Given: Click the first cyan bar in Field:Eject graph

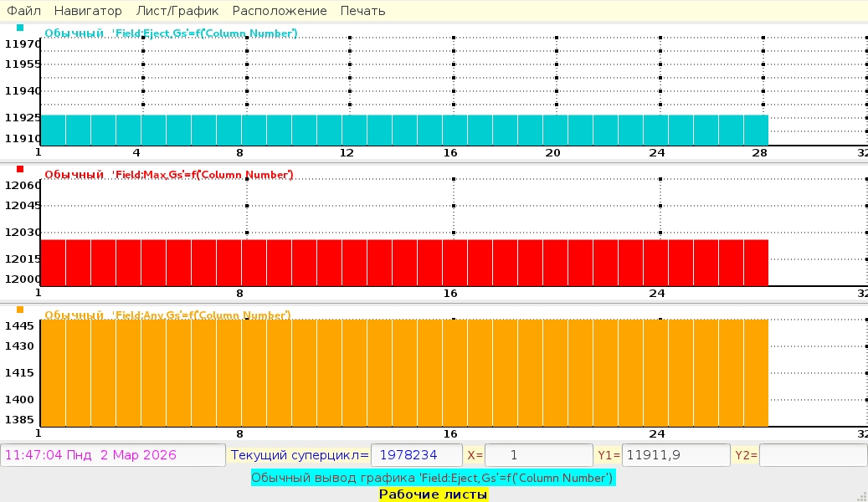Looking at the screenshot, I should pos(53,130).
